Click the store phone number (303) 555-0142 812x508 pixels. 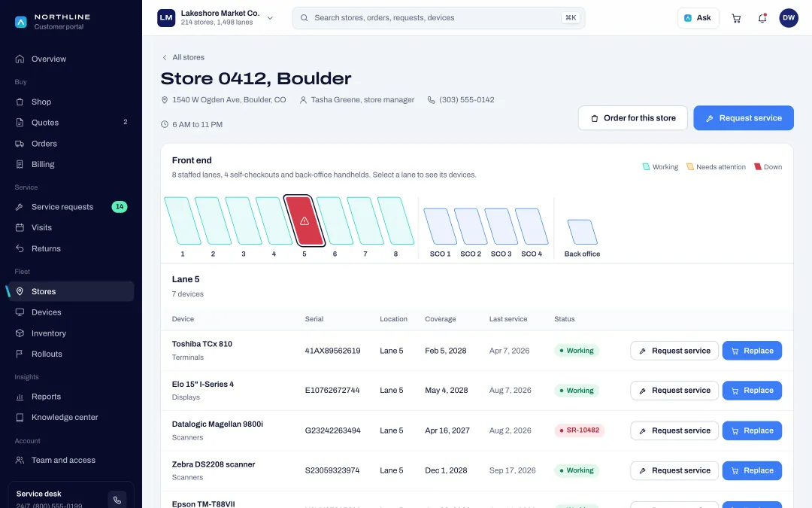(466, 99)
